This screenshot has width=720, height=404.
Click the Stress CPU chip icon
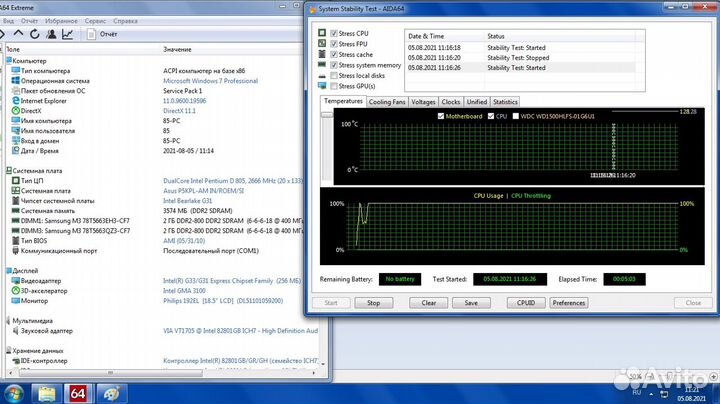point(322,33)
